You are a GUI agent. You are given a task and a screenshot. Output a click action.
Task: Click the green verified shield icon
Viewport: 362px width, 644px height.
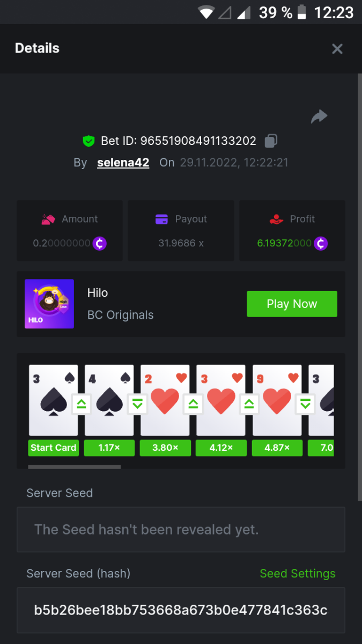(x=88, y=141)
